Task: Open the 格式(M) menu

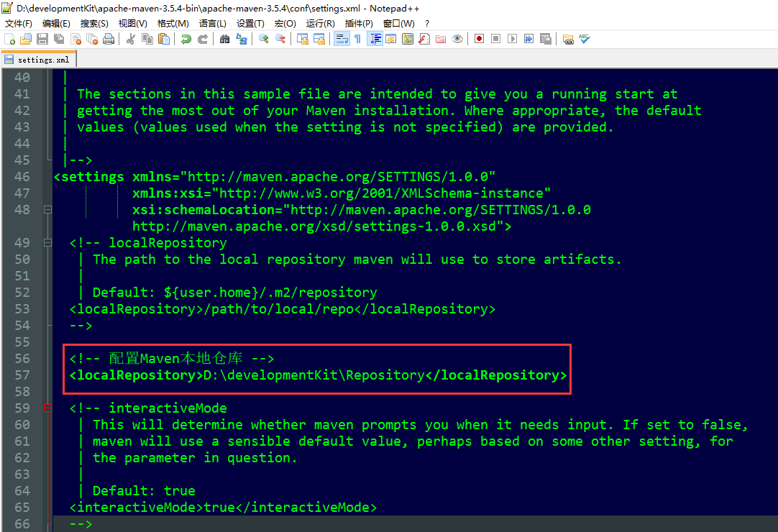Action: pyautogui.click(x=173, y=23)
